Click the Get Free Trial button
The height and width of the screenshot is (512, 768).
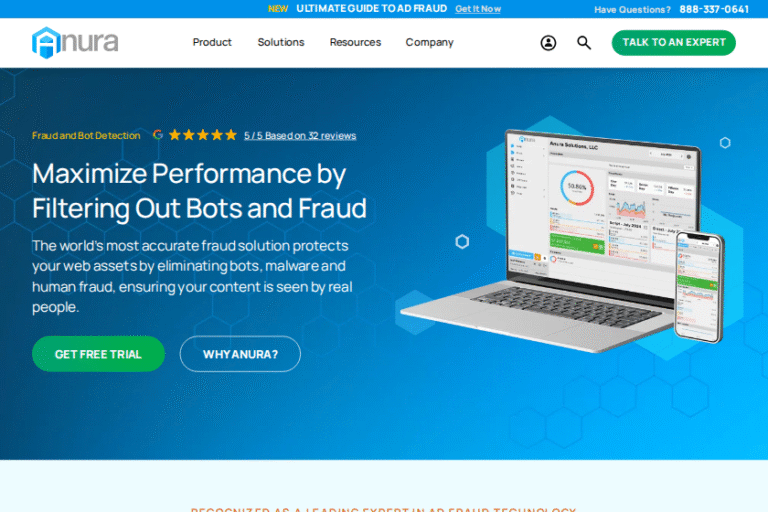[98, 354]
